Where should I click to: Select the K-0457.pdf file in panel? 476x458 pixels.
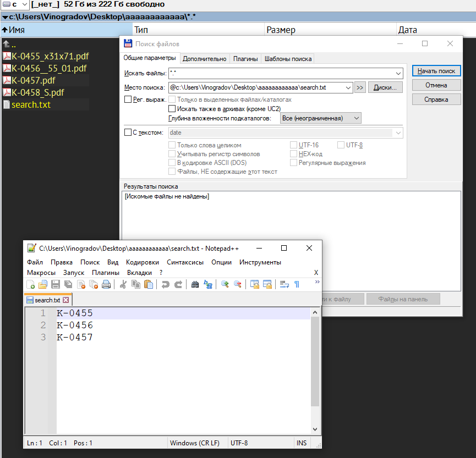(x=34, y=80)
